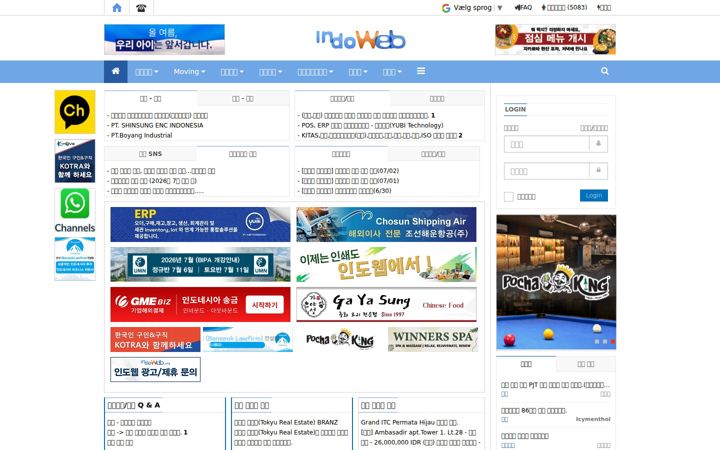Screen dimensions: 720x450
Task: Open the sidebar post mentioning 86
Action: [x=534, y=411]
